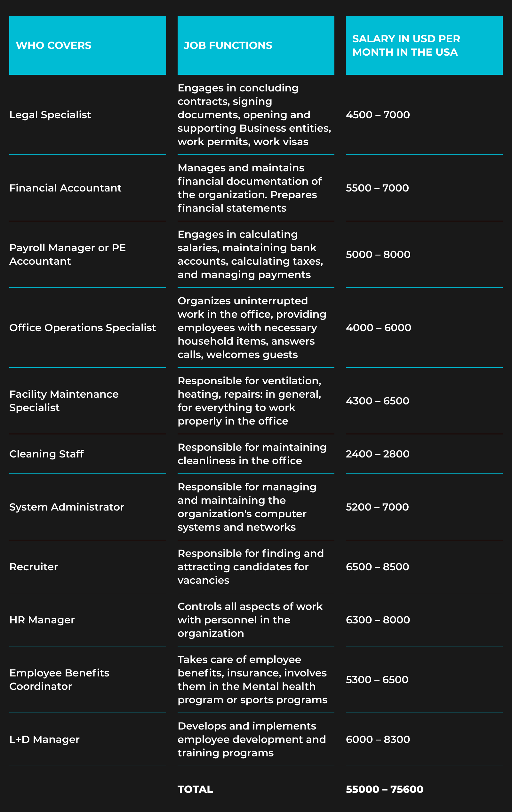512x812 pixels.
Task: Click the TOTAL label
Action: tap(195, 789)
